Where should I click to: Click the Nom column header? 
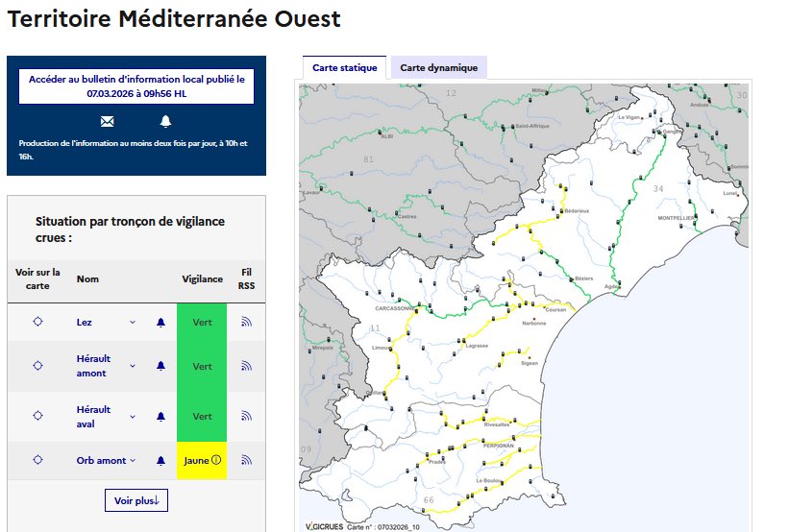tap(87, 279)
